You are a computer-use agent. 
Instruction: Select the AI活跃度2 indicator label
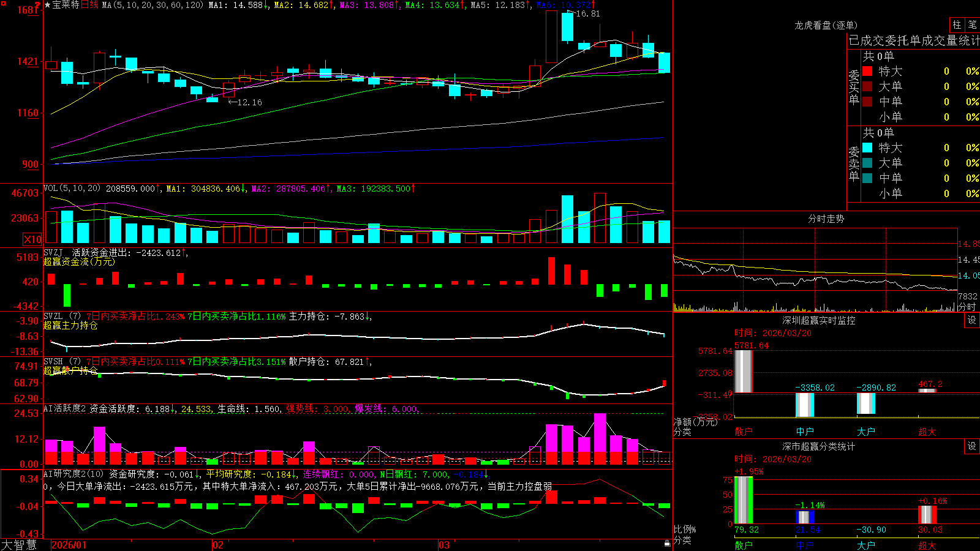tap(64, 408)
